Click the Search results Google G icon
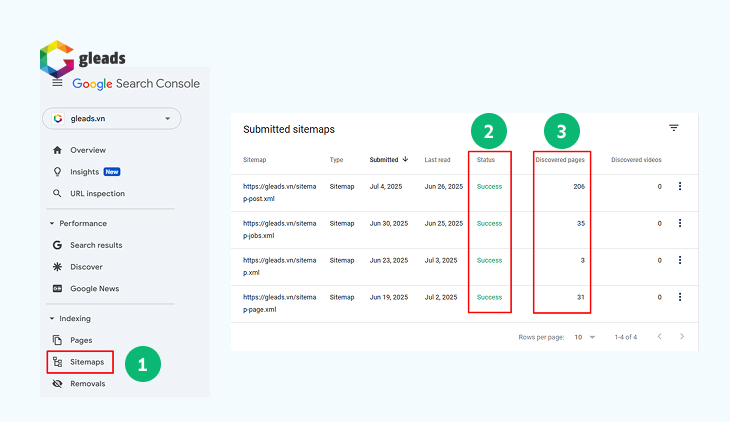 (x=57, y=245)
